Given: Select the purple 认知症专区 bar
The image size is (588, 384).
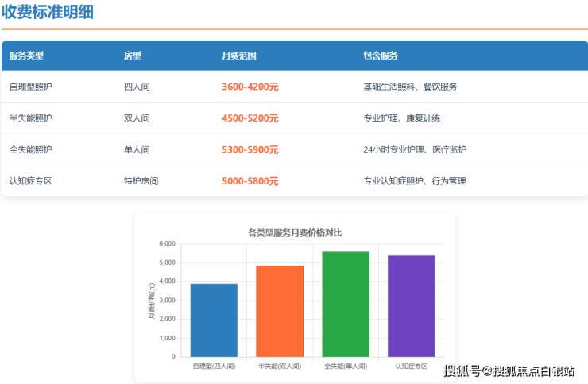Looking at the screenshot, I should coord(411,306).
